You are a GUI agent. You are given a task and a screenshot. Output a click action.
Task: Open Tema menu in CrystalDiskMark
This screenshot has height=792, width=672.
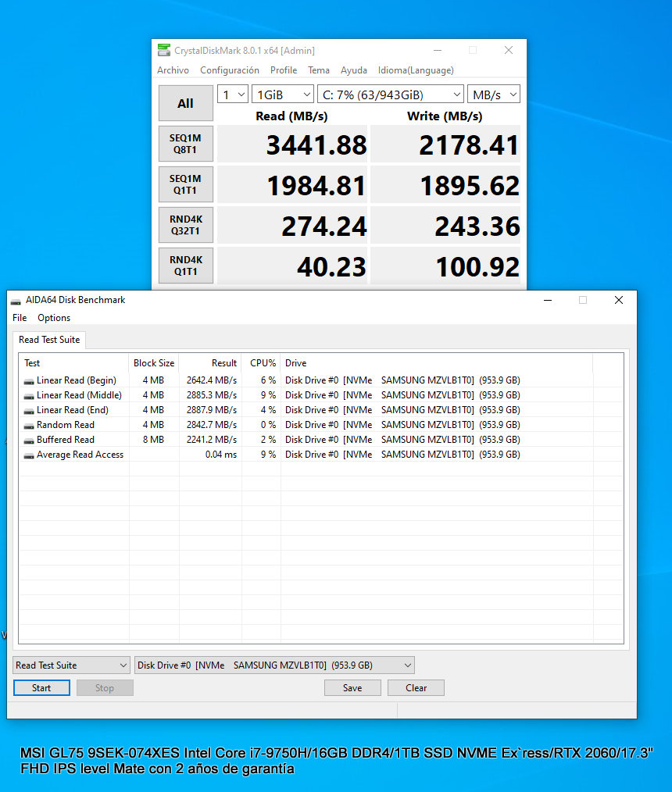[319, 70]
